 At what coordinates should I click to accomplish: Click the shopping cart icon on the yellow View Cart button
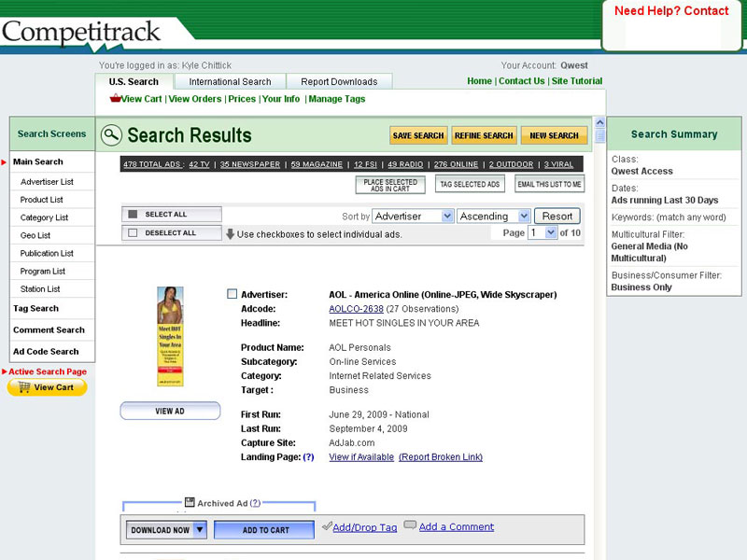(24, 387)
